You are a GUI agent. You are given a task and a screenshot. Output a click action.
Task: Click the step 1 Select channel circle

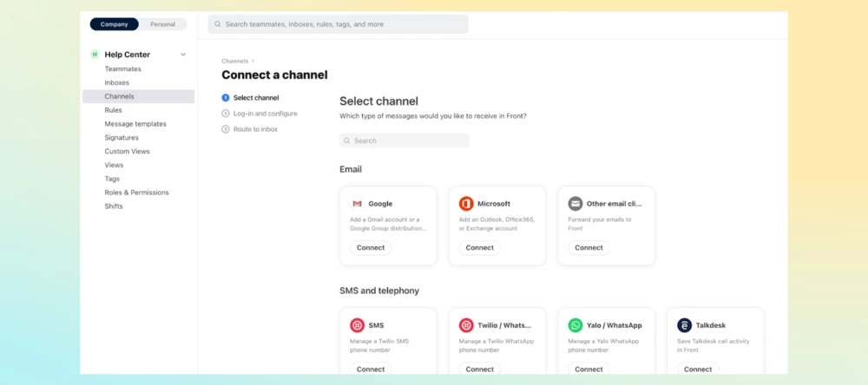226,98
